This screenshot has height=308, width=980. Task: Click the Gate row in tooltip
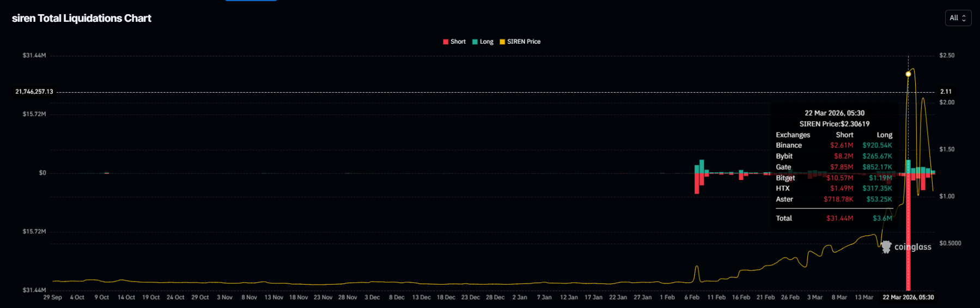tap(834, 167)
